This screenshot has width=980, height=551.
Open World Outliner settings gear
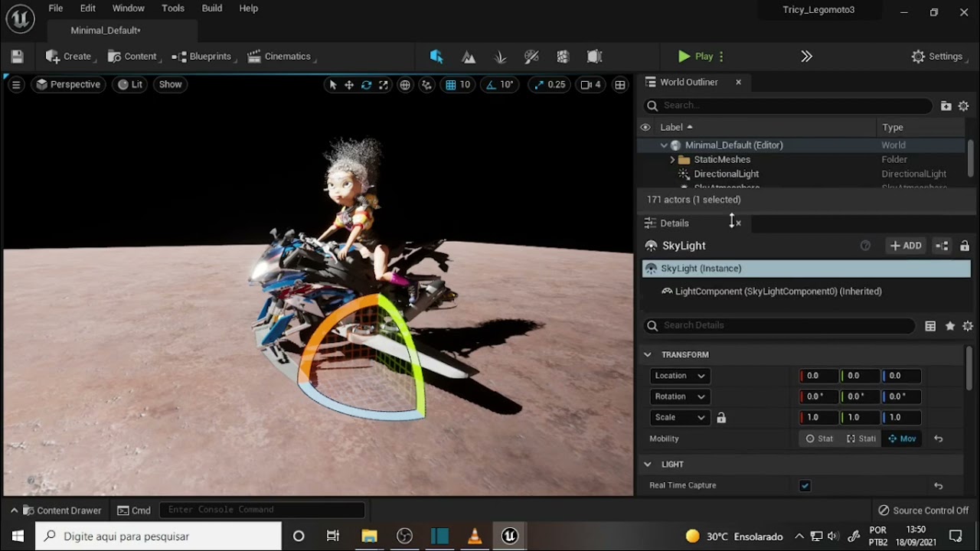[x=964, y=106]
